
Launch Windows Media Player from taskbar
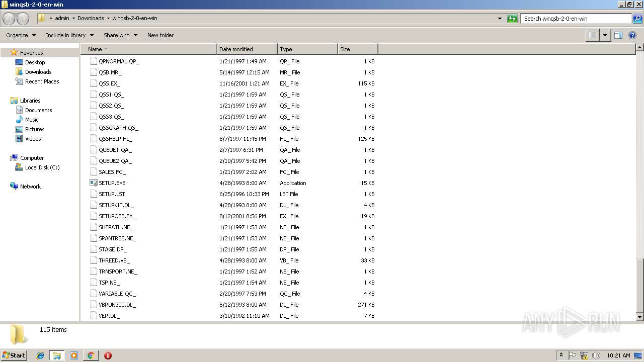pyautogui.click(x=74, y=355)
